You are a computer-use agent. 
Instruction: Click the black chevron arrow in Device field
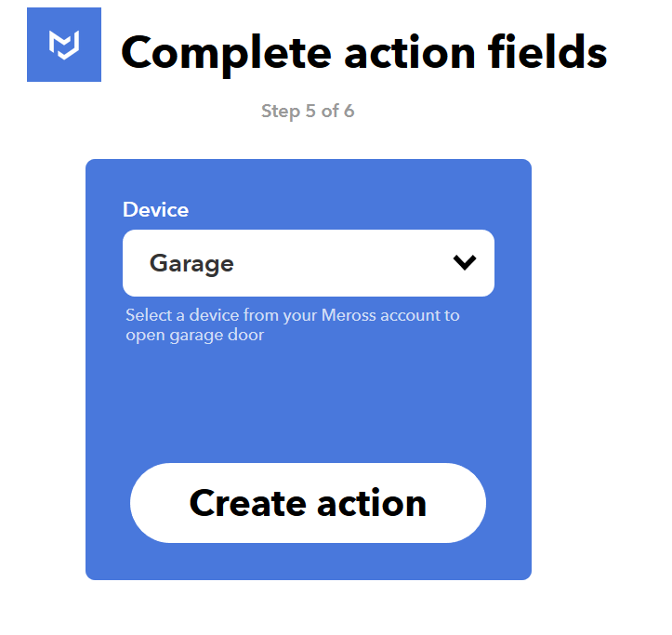(x=464, y=263)
